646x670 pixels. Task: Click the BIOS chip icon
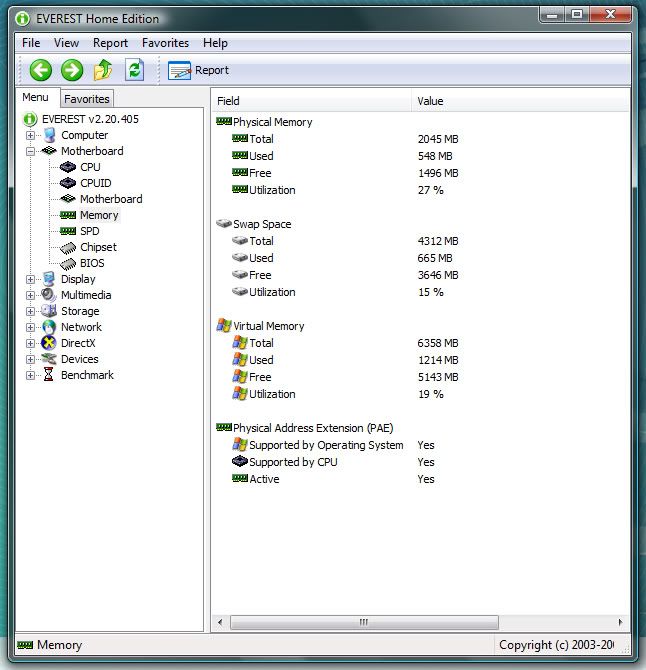[x=68, y=264]
